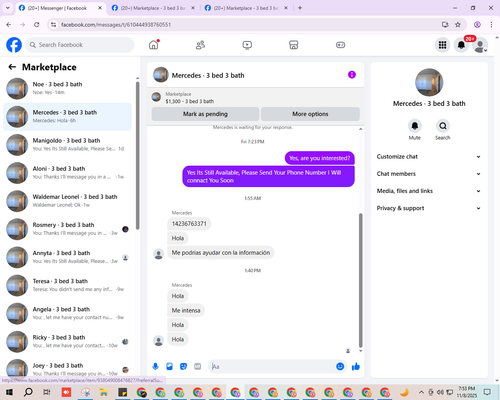The image size is (500, 400).
Task: Open Task View on taskbar
Action: tap(47, 392)
